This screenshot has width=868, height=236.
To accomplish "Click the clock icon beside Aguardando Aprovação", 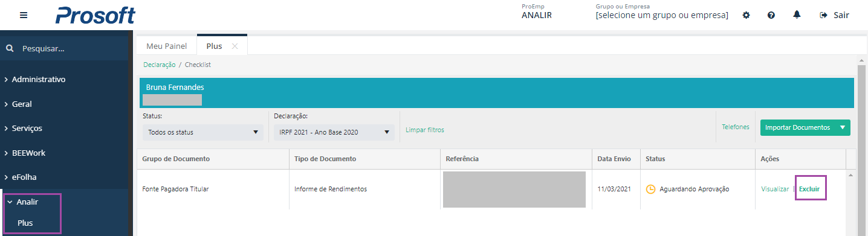I will coord(651,189).
